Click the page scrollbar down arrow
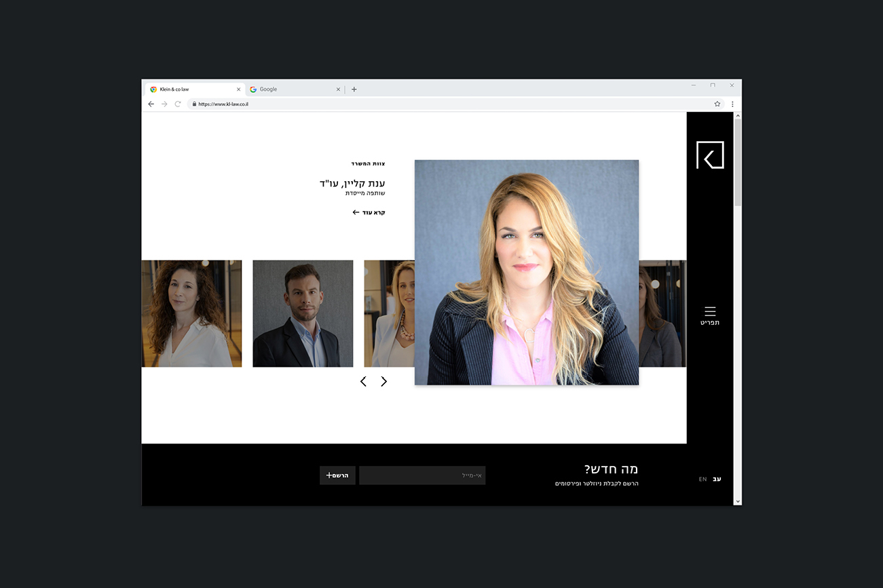 738,501
